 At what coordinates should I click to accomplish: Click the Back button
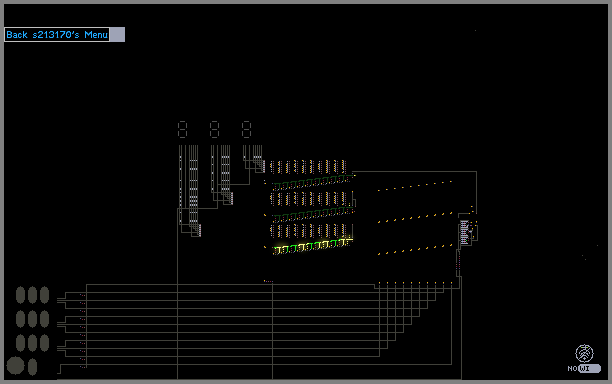coord(17,35)
